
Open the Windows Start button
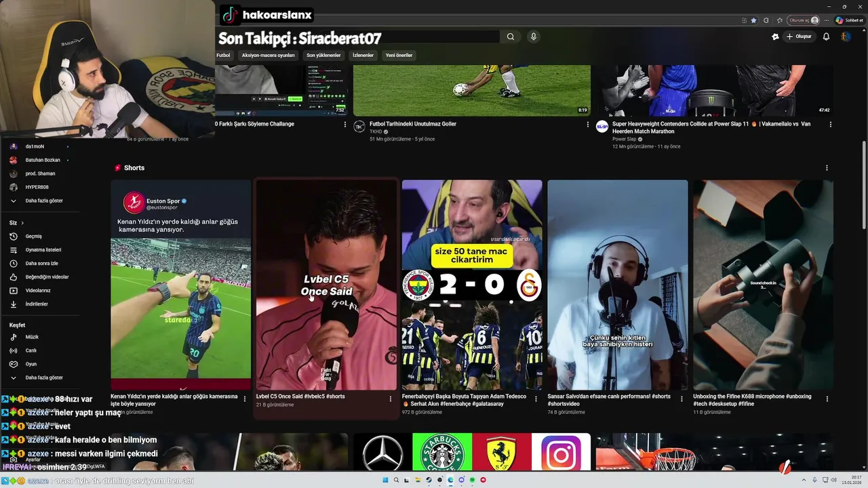[x=385, y=481]
